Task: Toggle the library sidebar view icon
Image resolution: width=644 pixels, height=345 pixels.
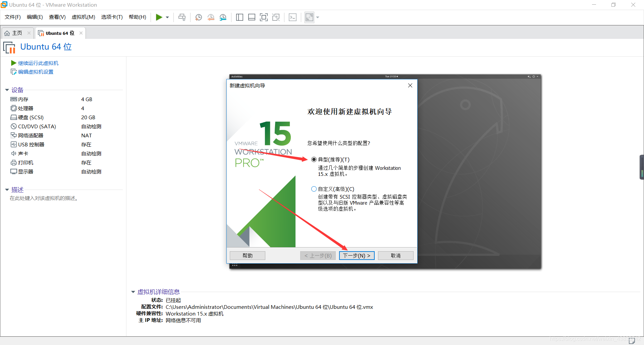Action: (239, 17)
